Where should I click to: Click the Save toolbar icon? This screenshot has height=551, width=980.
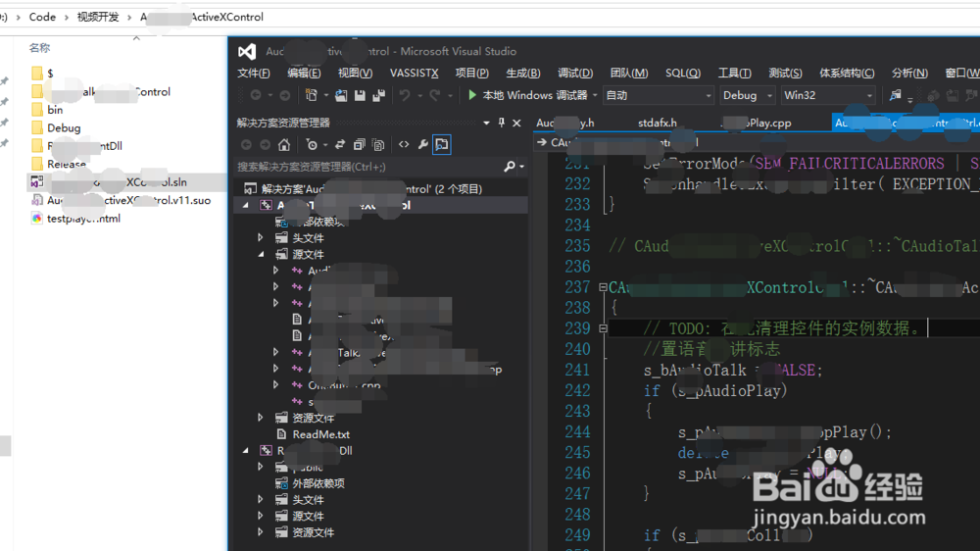(x=360, y=95)
